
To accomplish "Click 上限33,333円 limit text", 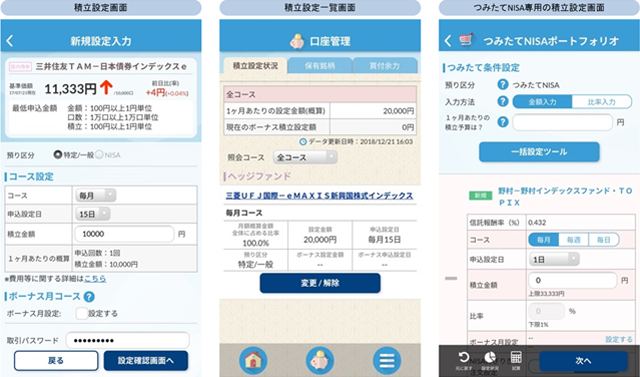I will coord(547,294).
